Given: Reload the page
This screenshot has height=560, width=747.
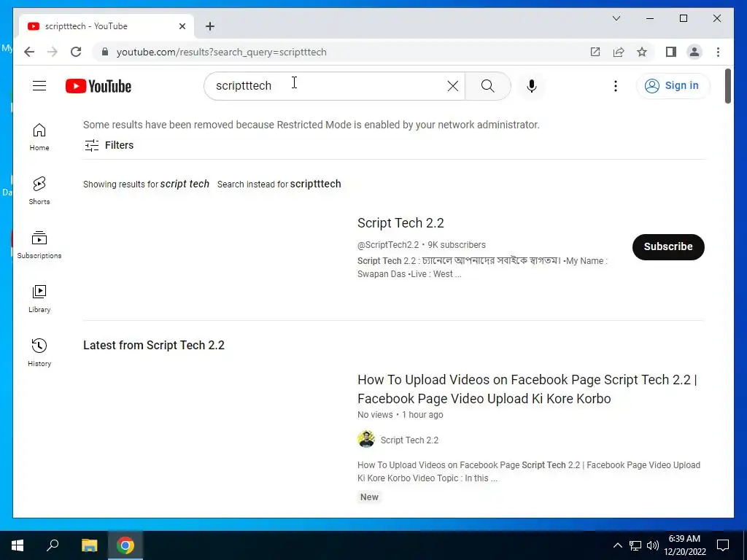Looking at the screenshot, I should tap(76, 52).
